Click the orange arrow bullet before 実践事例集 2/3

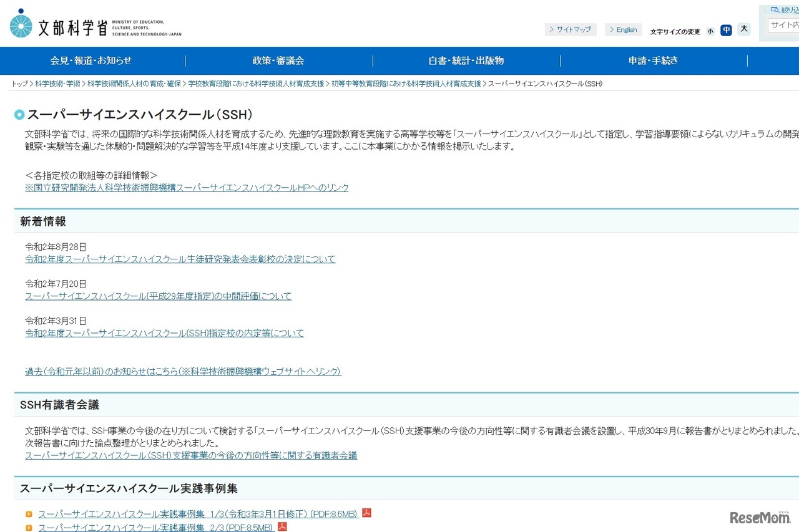tap(27, 528)
